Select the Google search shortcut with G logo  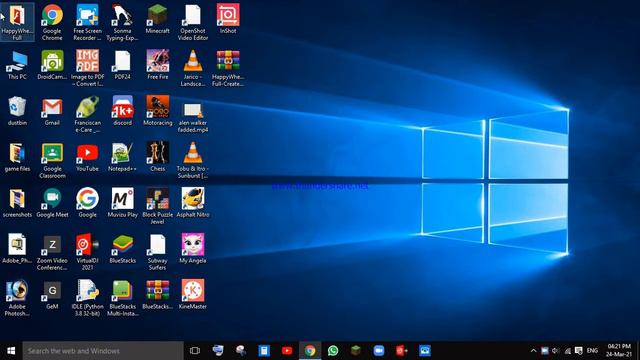click(87, 203)
